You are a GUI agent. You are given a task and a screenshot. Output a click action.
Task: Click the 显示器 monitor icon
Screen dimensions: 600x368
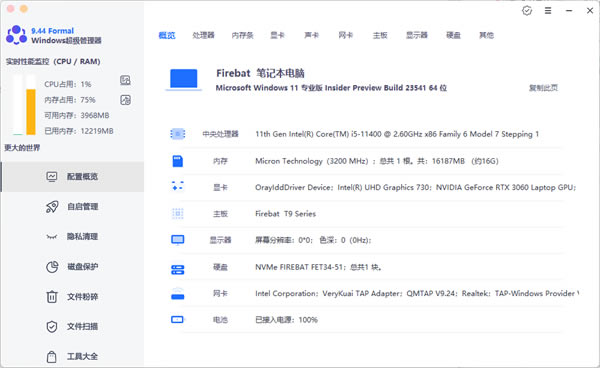click(178, 240)
